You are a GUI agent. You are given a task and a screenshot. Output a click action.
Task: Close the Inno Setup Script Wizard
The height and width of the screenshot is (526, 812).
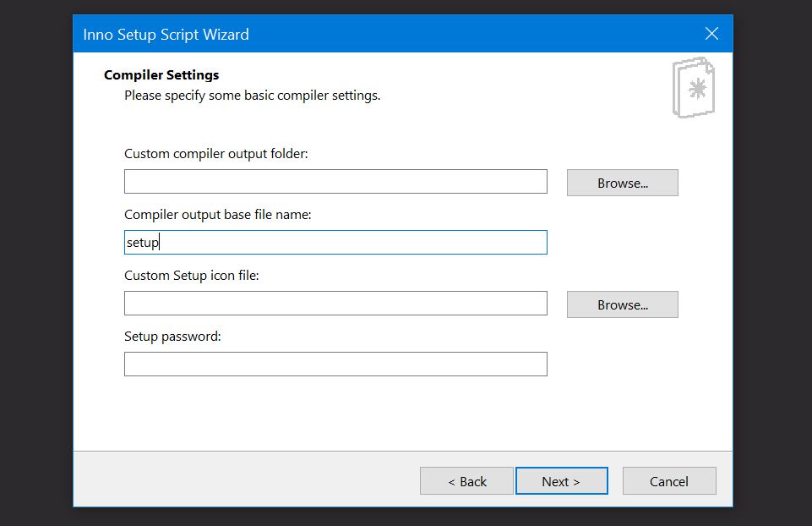711,34
